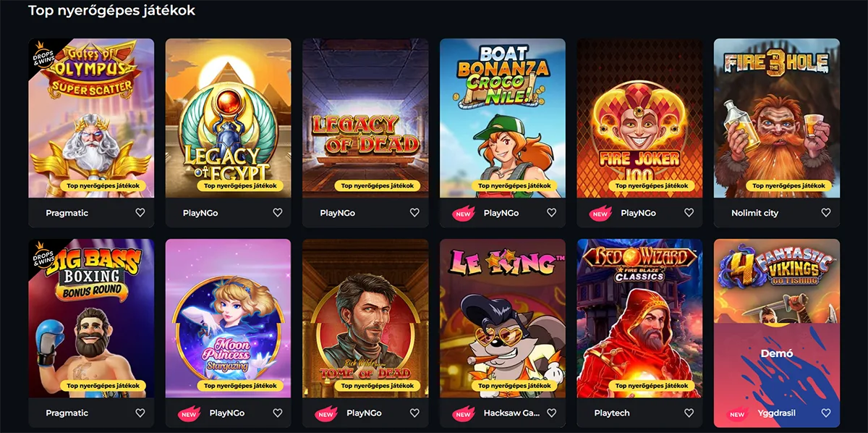Open Fire in the Hole 3 thumbnail
The height and width of the screenshot is (433, 868).
(777, 118)
